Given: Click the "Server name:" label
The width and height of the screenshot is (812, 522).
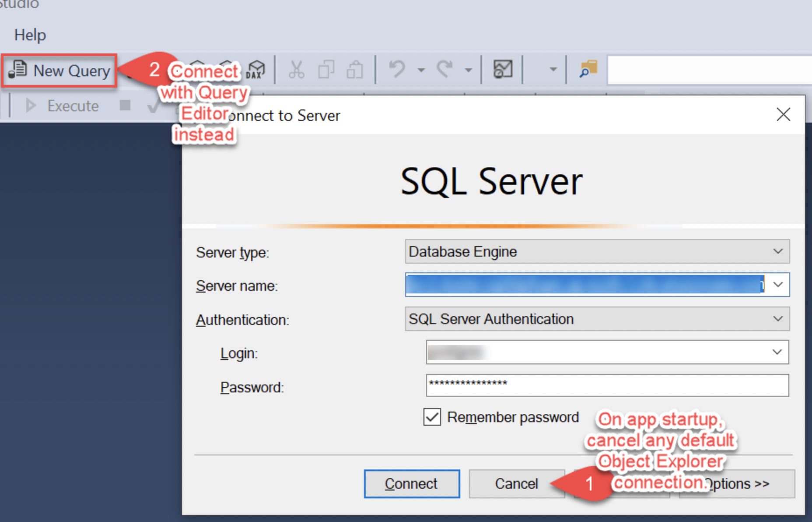Looking at the screenshot, I should click(x=237, y=286).
